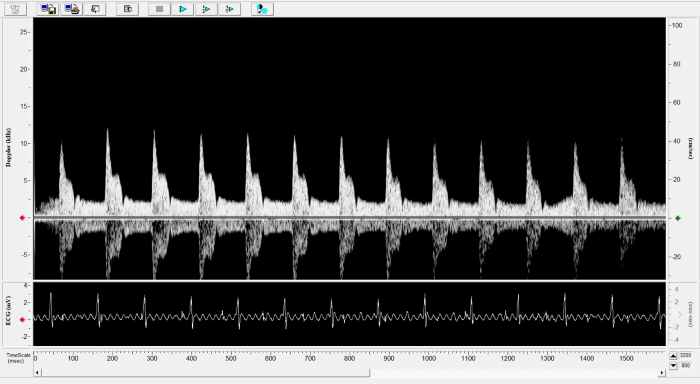Click the Doppler (kHz) axis label

click(8, 148)
